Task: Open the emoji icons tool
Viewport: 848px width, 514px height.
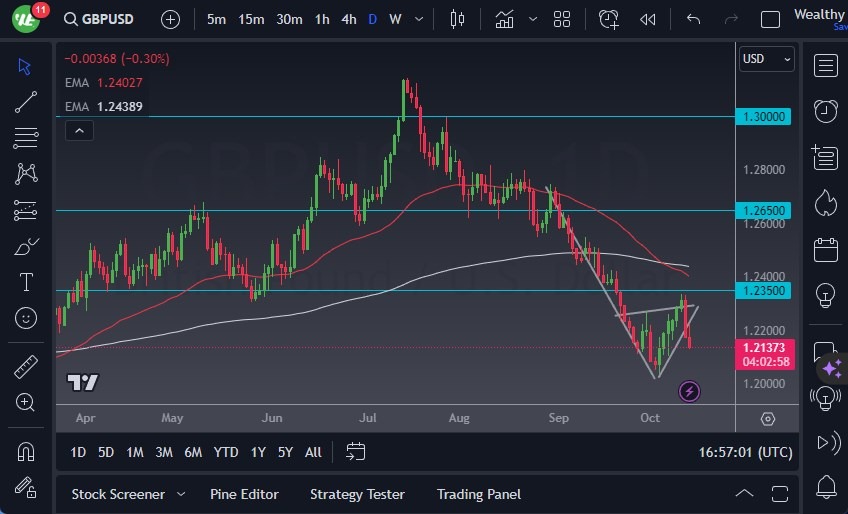Action: 26,319
